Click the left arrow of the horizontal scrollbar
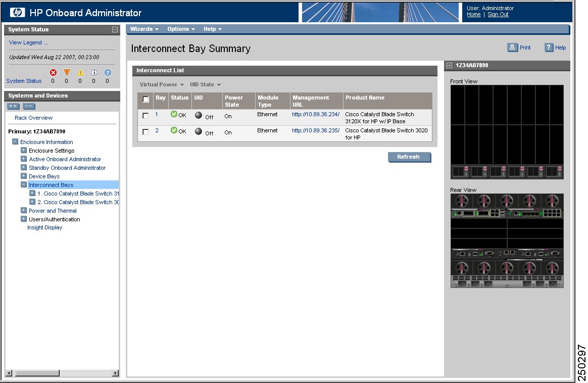 [9, 373]
